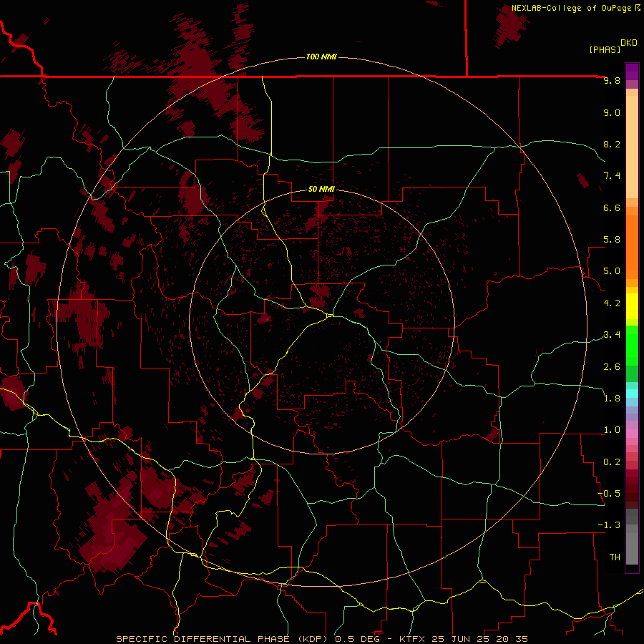Image resolution: width=644 pixels, height=644 pixels.
Task: Click the TH label on the legend
Action: 615,557
